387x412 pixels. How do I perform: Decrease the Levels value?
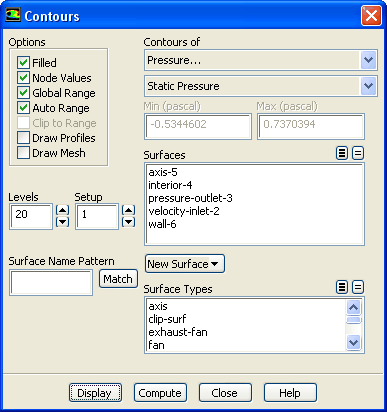pos(62,222)
